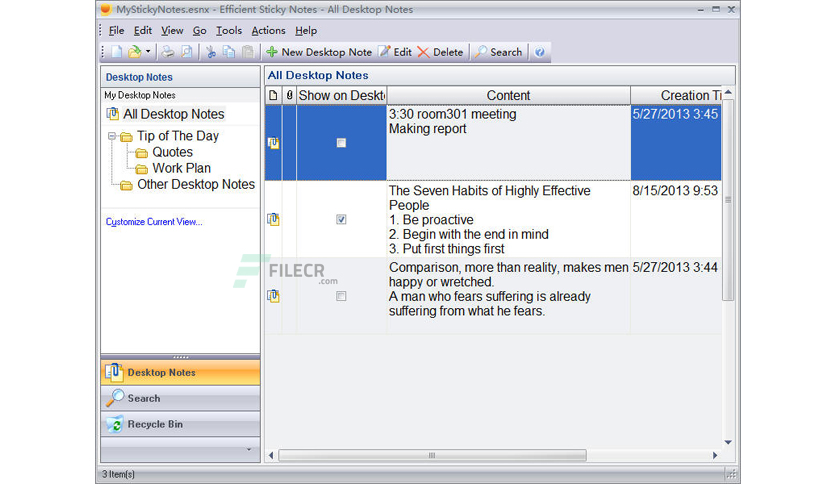Click note icon of Seven Habits row
Image resolution: width=836 pixels, height=484 pixels.
274,219
